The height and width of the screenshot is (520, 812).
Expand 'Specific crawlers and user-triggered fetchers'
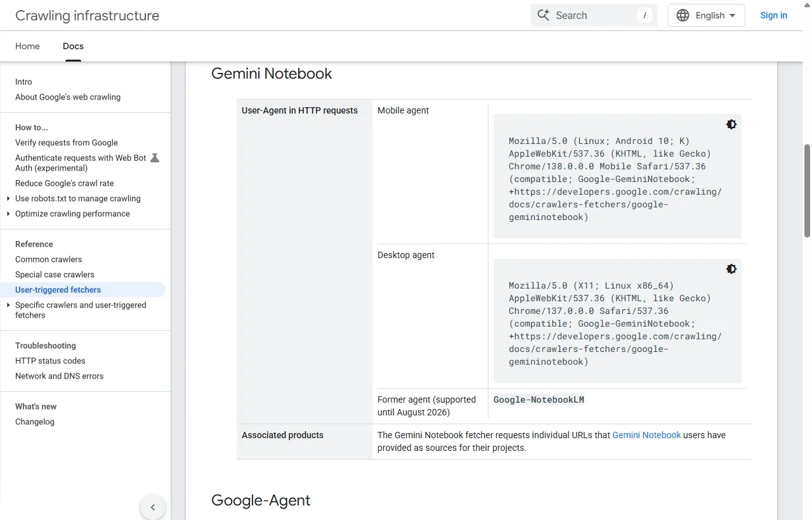8,305
